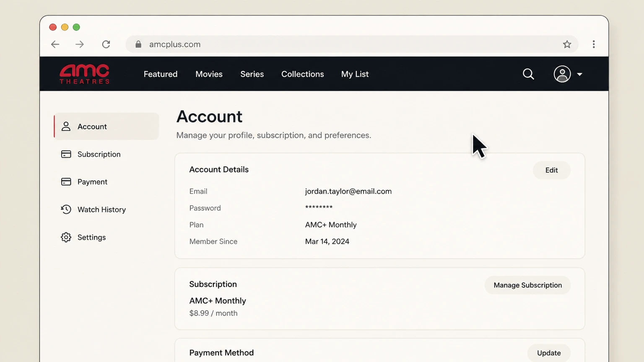
Task: Click the Account person icon in sidebar
Action: coord(66,127)
